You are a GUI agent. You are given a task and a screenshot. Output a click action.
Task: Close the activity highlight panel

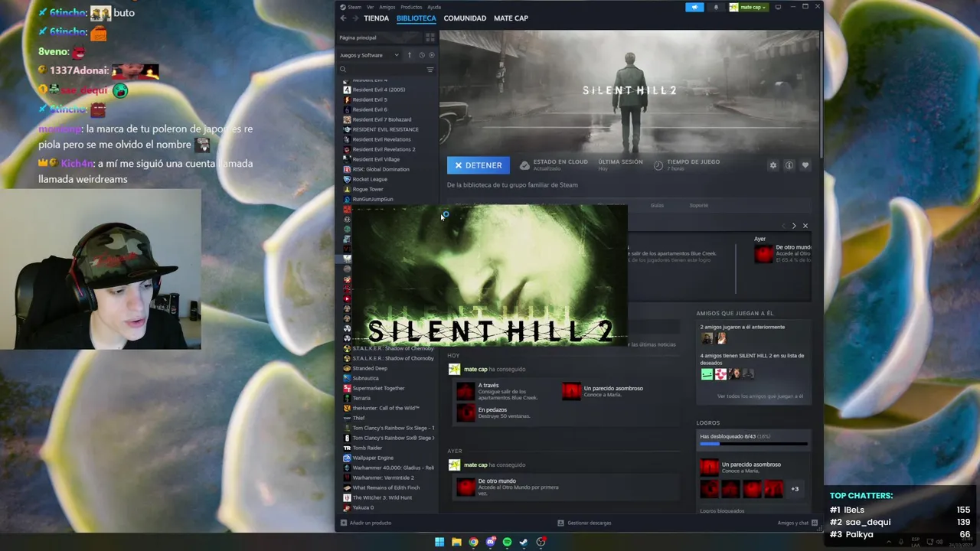click(x=805, y=226)
